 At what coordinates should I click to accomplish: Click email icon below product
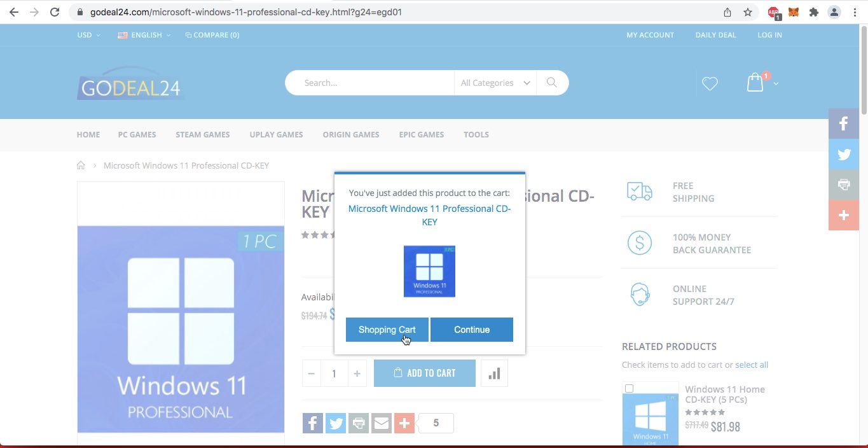382,423
